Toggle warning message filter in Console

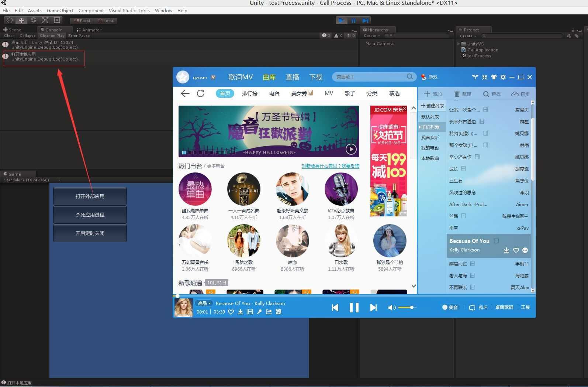(x=338, y=35)
